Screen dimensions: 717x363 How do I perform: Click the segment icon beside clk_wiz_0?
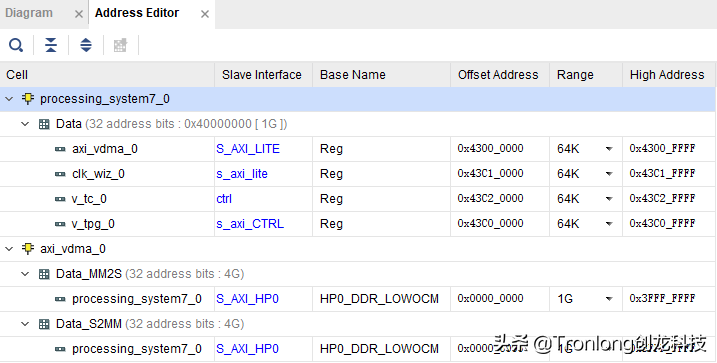pos(60,174)
